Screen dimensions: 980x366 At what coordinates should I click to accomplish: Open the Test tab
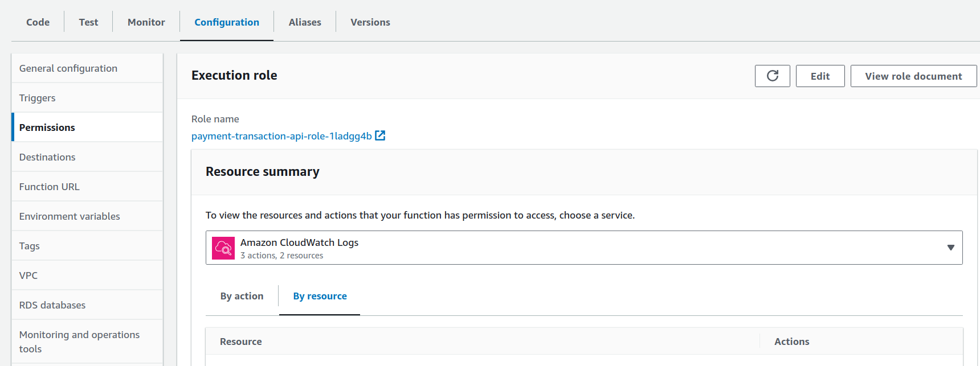(x=88, y=22)
